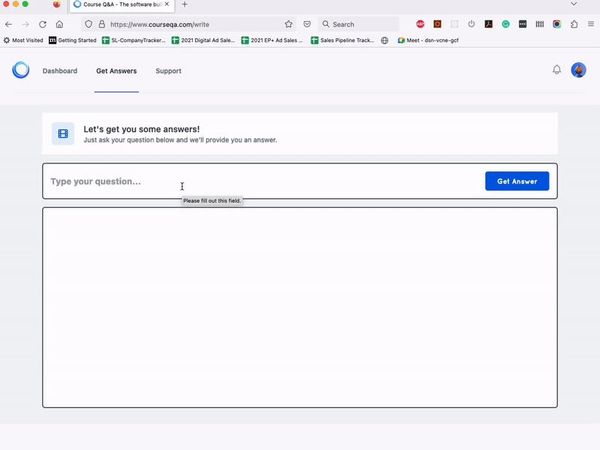Open the Getting Started bookmark
The width and height of the screenshot is (600, 450).
(x=73, y=40)
